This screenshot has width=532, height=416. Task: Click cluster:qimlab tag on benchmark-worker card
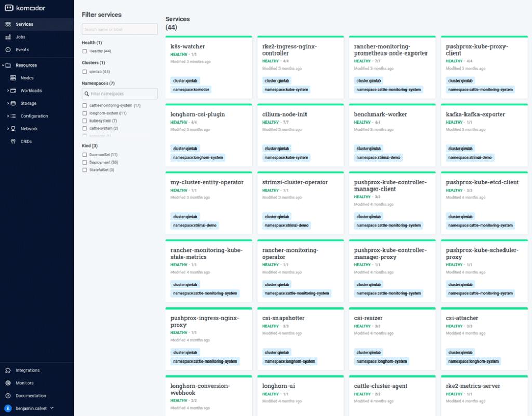(368, 149)
